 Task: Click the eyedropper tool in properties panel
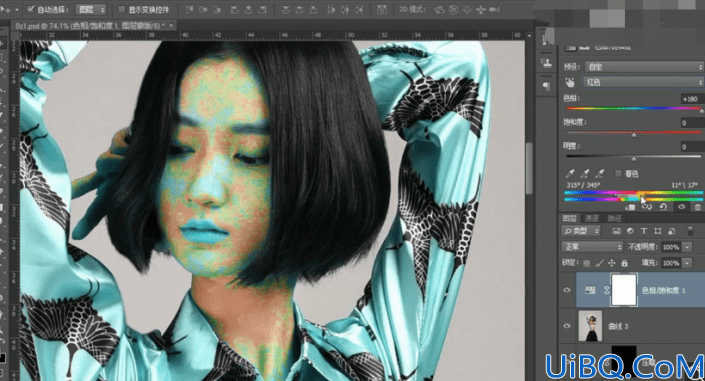pyautogui.click(x=570, y=174)
